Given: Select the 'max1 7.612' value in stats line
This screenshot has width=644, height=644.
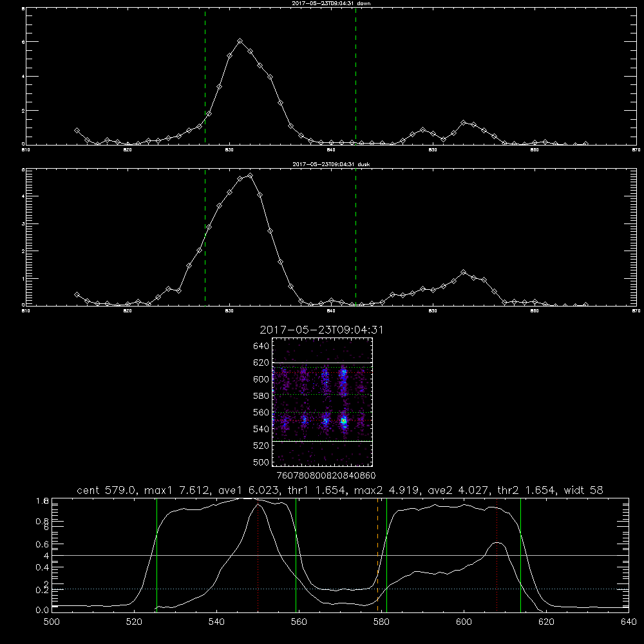Looking at the screenshot, I should (175, 490).
